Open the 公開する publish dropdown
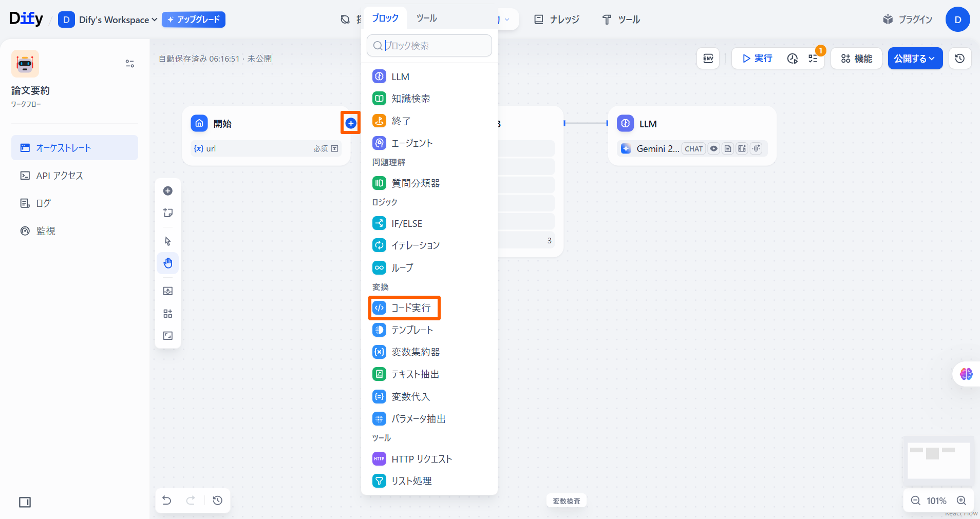This screenshot has height=519, width=980. click(x=915, y=59)
